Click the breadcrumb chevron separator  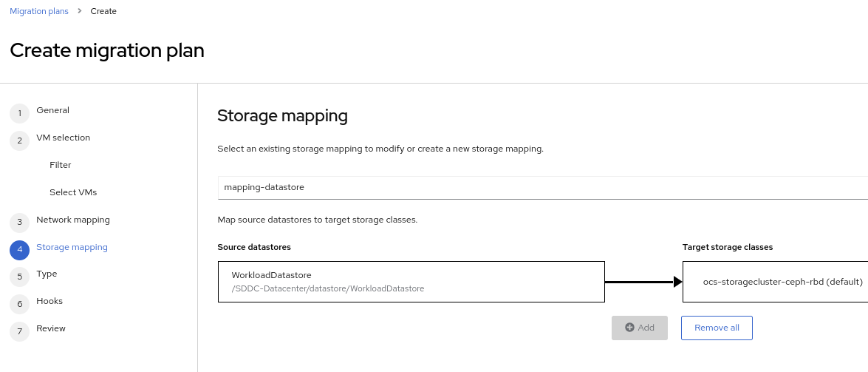tap(80, 11)
